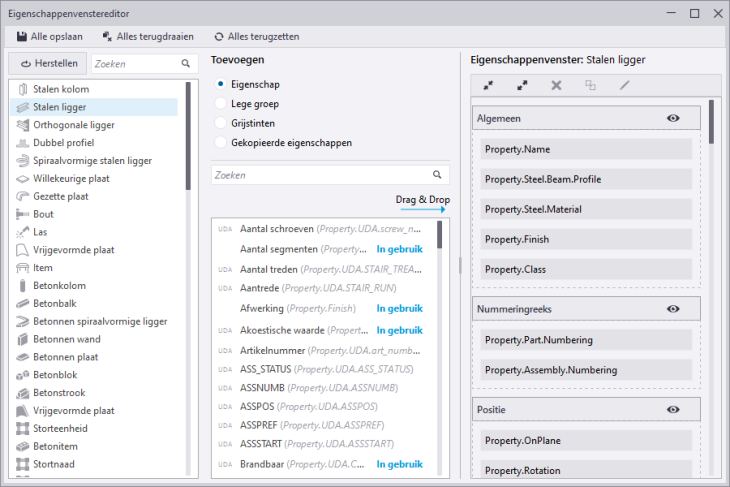Choose the Grijstinten radio option

coord(222,123)
